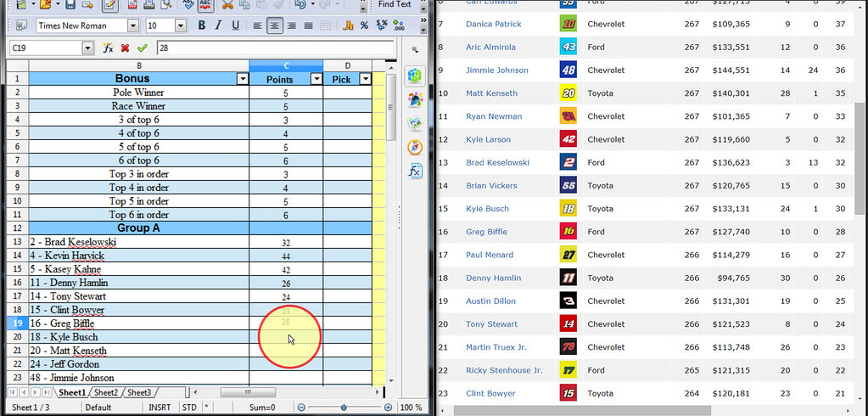Open the Function Wizard icon

point(108,48)
